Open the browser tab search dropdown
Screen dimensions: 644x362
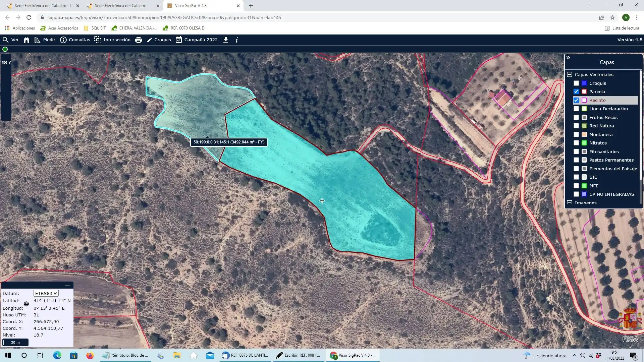tap(590, 5)
